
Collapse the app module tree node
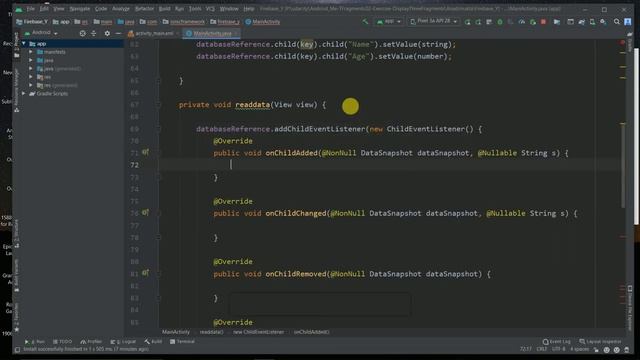click(24, 44)
